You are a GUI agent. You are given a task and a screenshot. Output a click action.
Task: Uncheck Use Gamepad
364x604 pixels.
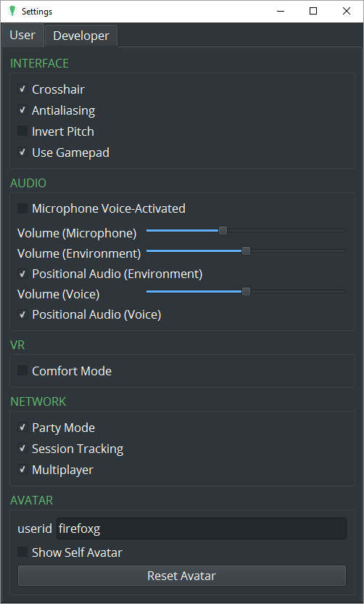pos(22,152)
